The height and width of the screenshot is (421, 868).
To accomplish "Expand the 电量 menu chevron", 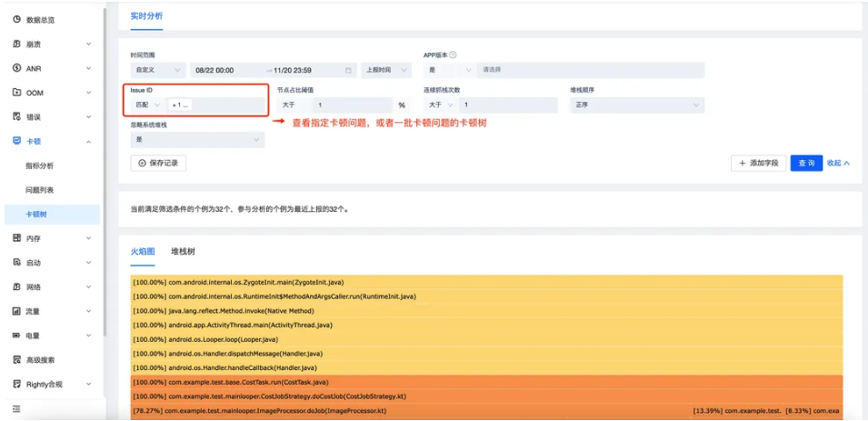I will [88, 336].
